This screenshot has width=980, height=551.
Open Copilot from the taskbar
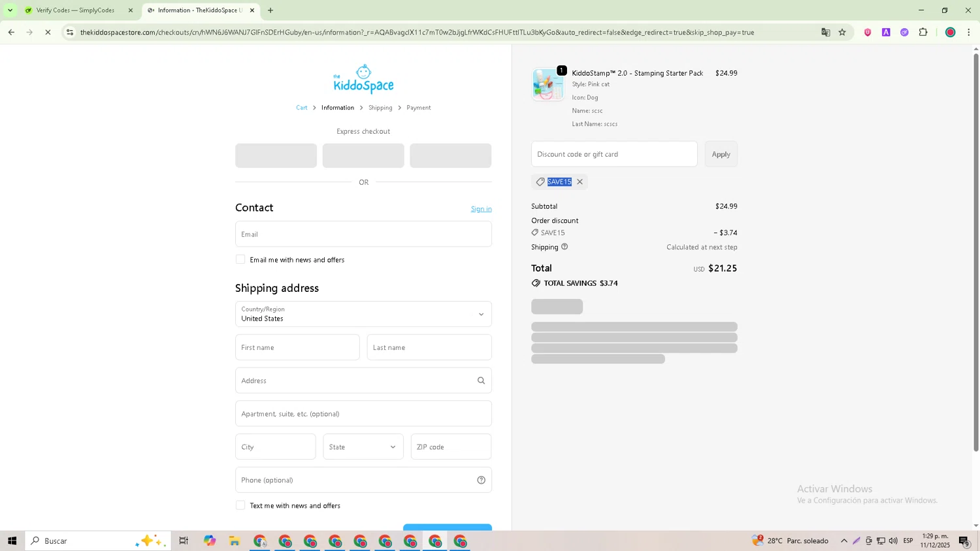(x=209, y=541)
